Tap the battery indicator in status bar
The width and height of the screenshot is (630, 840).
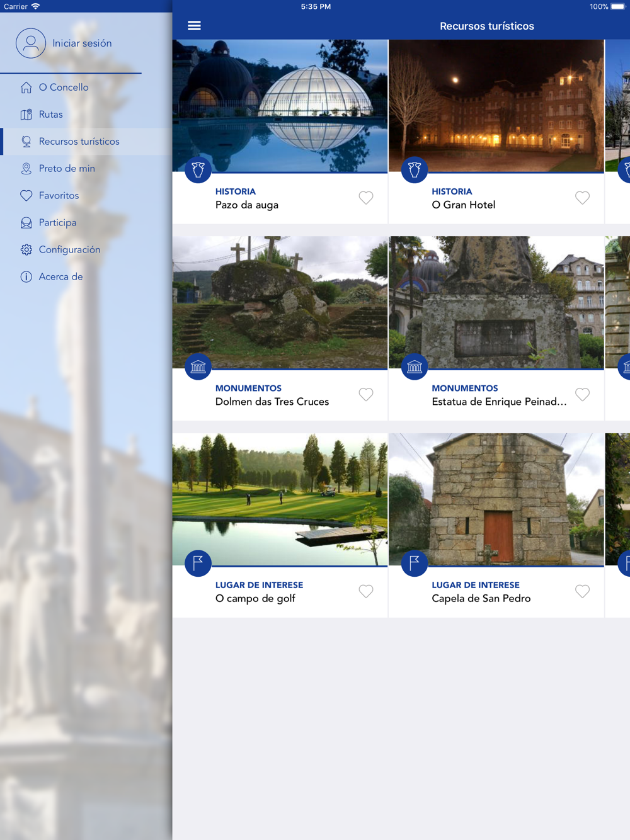(x=618, y=6)
